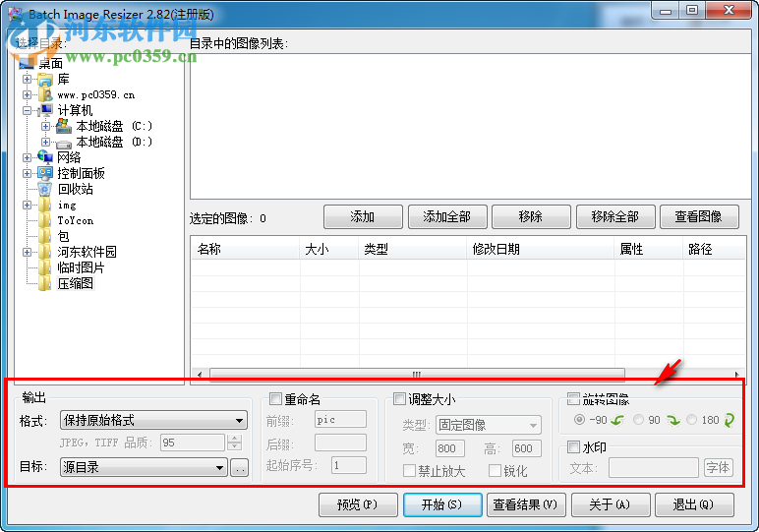
Task: Click the img folder icon
Action: point(45,205)
